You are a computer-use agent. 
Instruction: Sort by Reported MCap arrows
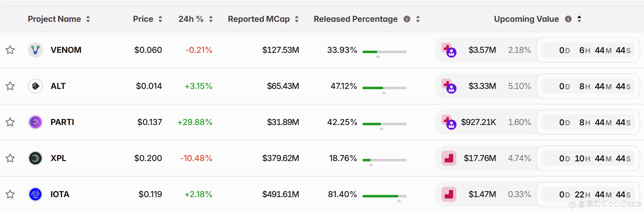click(297, 19)
